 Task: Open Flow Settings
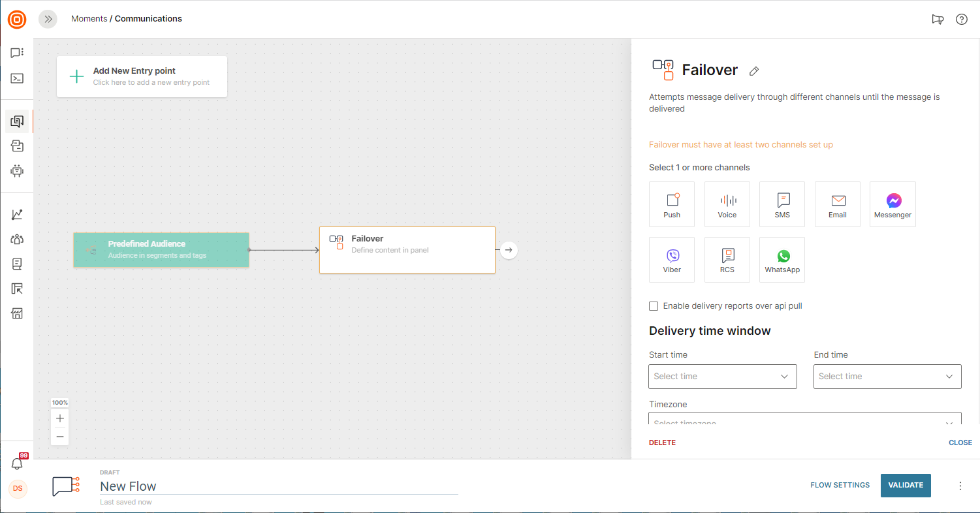(840, 486)
